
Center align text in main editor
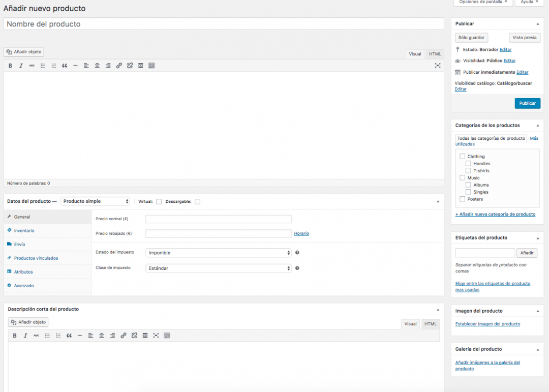click(97, 66)
